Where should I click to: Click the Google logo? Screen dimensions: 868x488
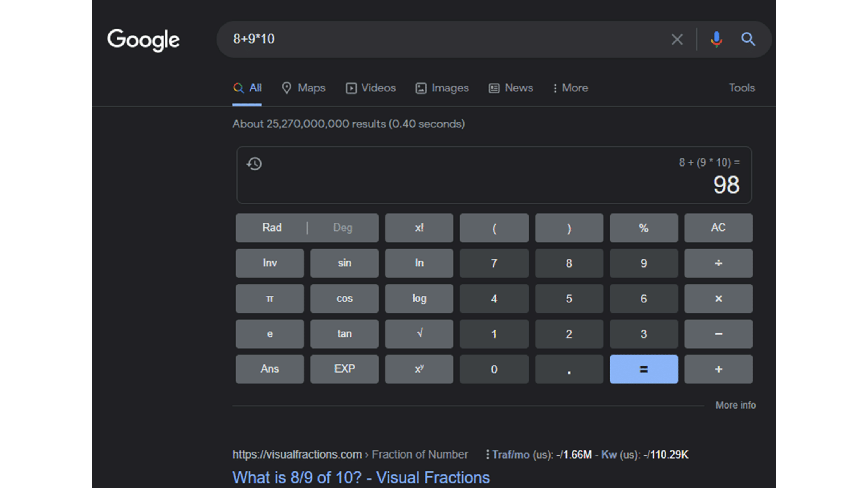point(143,40)
